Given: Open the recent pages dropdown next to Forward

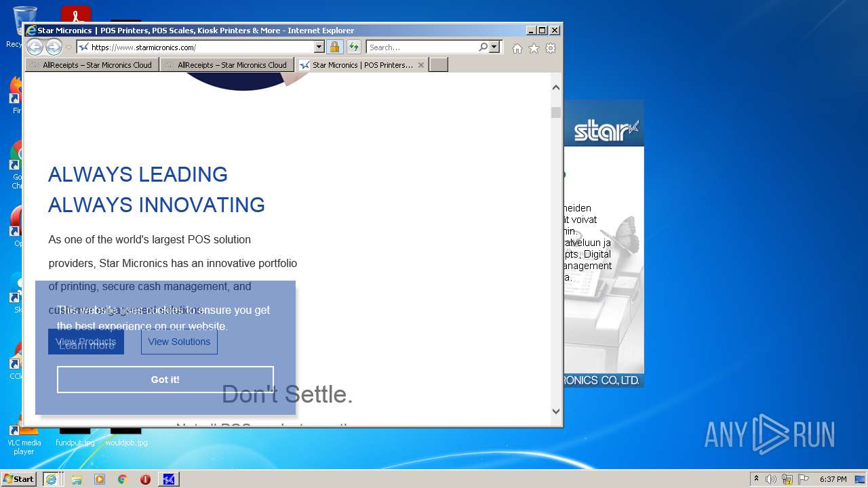Looking at the screenshot, I should point(68,47).
